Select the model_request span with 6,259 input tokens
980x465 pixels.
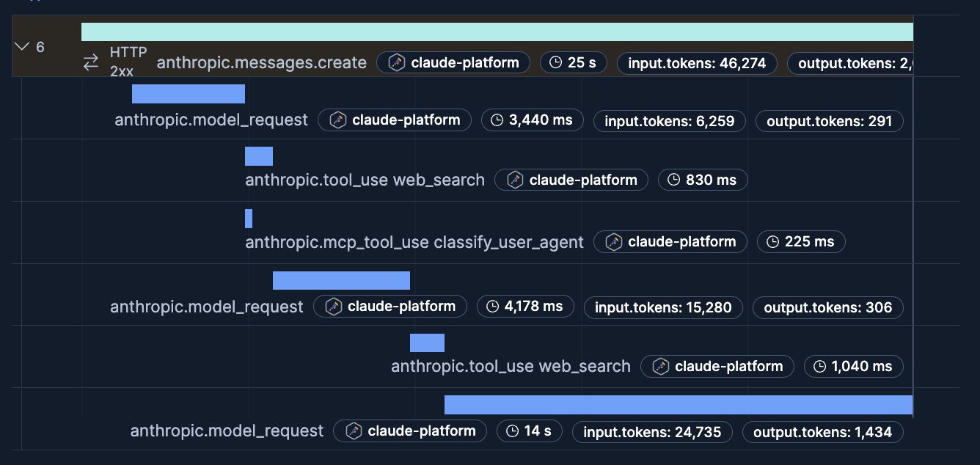coord(211,120)
